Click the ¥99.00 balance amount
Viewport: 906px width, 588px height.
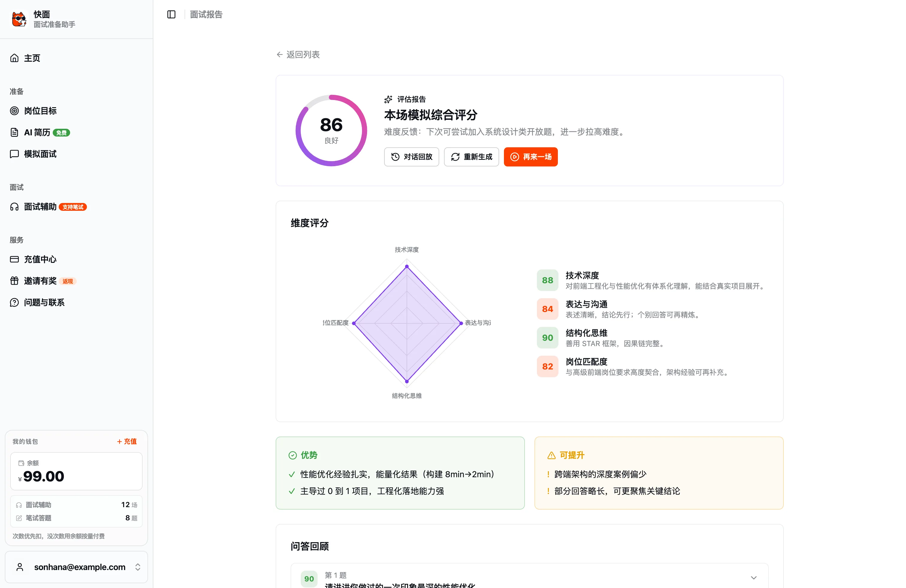(41, 476)
